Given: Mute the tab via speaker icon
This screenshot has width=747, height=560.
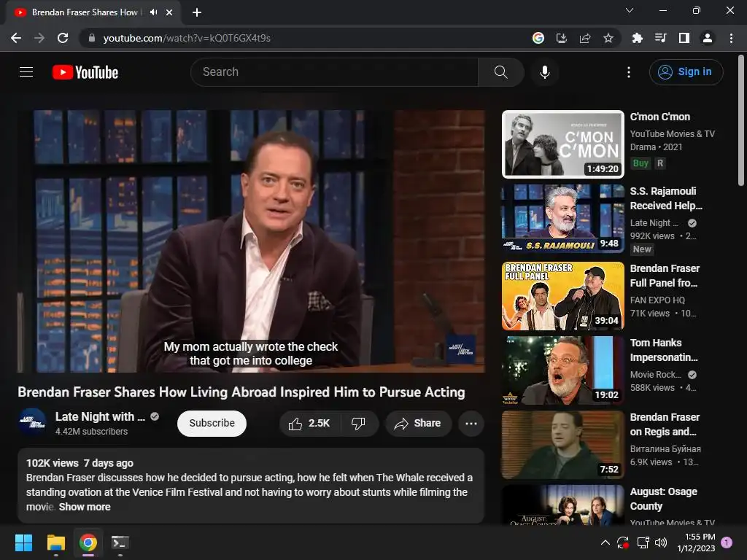Looking at the screenshot, I should [x=153, y=12].
